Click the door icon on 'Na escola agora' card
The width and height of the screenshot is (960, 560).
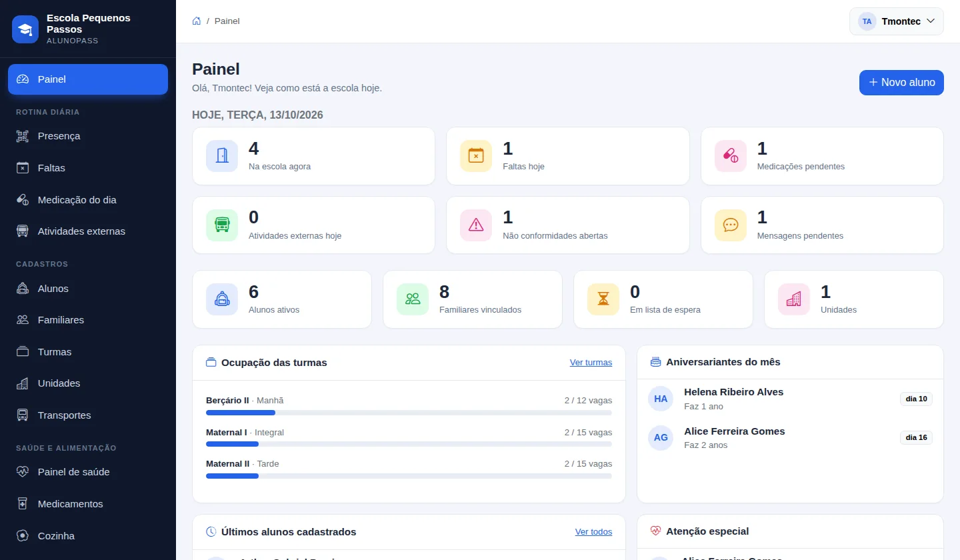(222, 156)
